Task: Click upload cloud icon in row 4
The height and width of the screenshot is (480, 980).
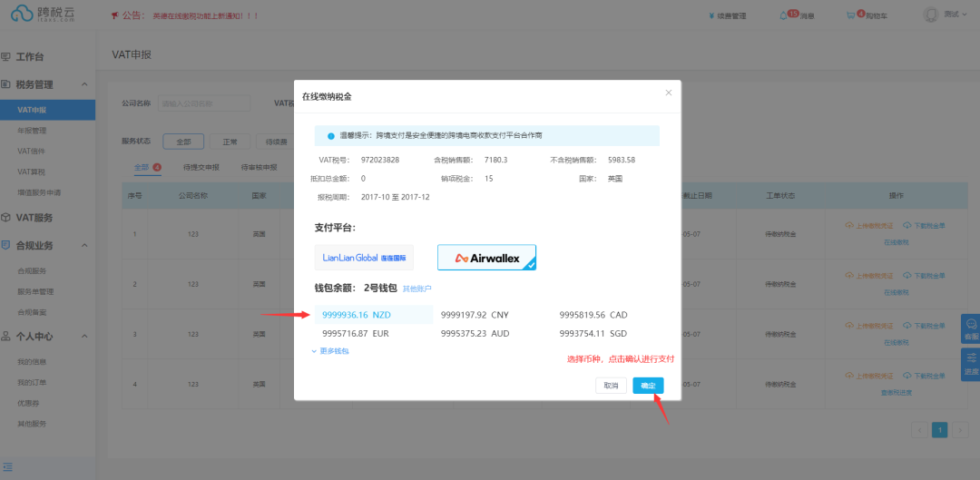Action: 849,376
